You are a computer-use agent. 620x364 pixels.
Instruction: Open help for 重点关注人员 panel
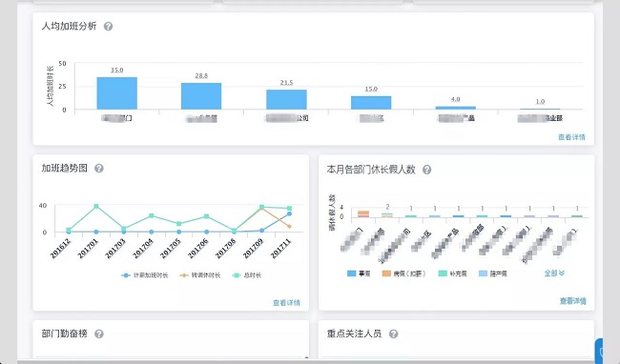click(x=393, y=334)
